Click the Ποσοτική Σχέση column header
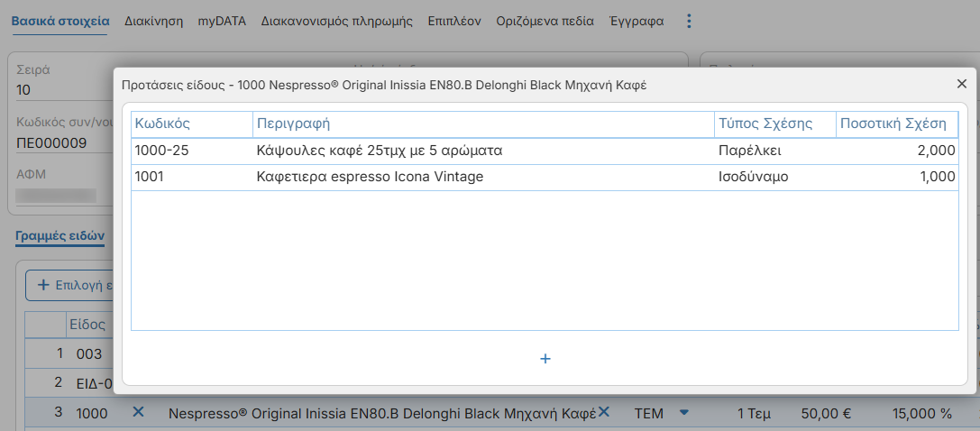 (897, 124)
